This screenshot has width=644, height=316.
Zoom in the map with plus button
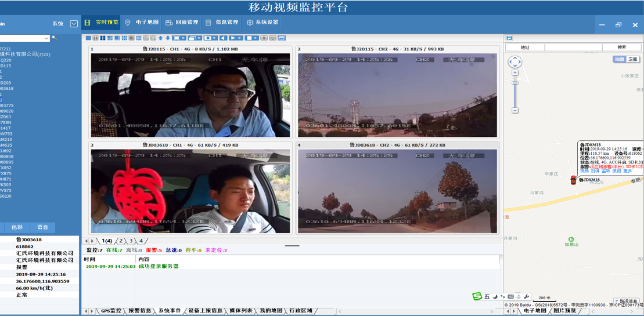tap(515, 73)
